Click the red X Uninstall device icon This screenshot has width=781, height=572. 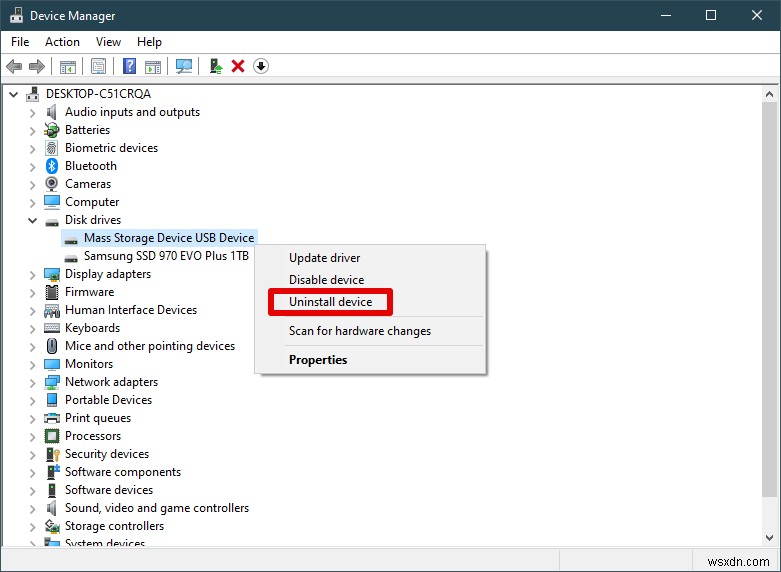[238, 66]
